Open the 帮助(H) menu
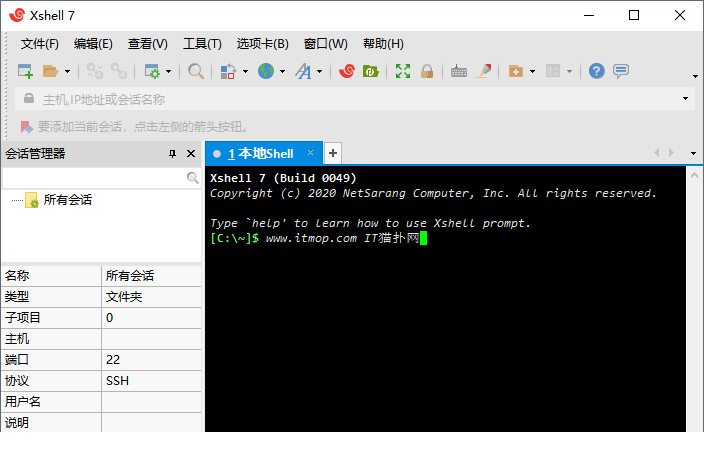This screenshot has height=449, width=704. point(383,44)
